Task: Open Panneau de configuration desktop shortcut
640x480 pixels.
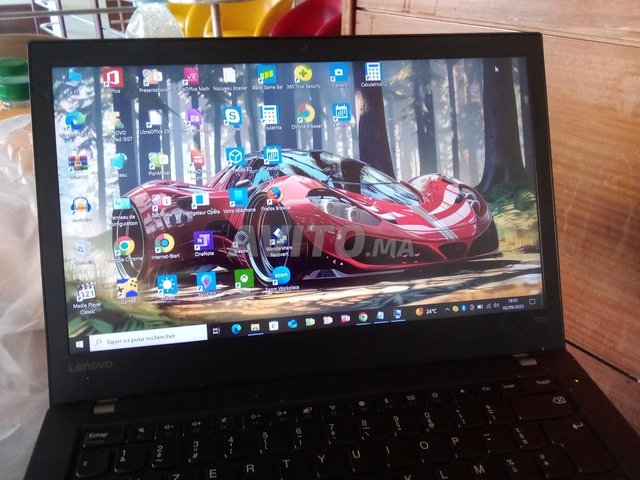Action: click(x=122, y=212)
